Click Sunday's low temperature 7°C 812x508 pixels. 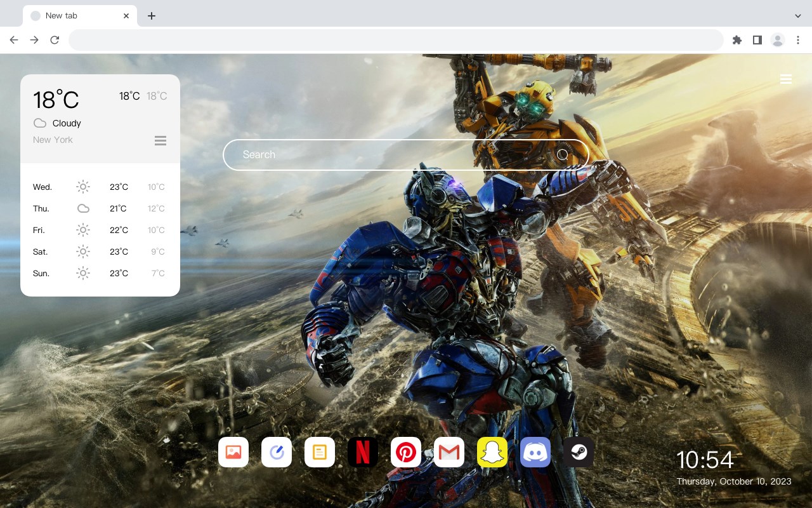tap(158, 273)
